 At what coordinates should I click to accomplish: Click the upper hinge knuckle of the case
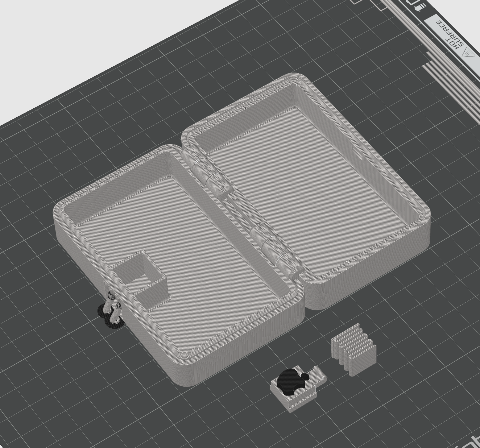pyautogui.click(x=208, y=173)
